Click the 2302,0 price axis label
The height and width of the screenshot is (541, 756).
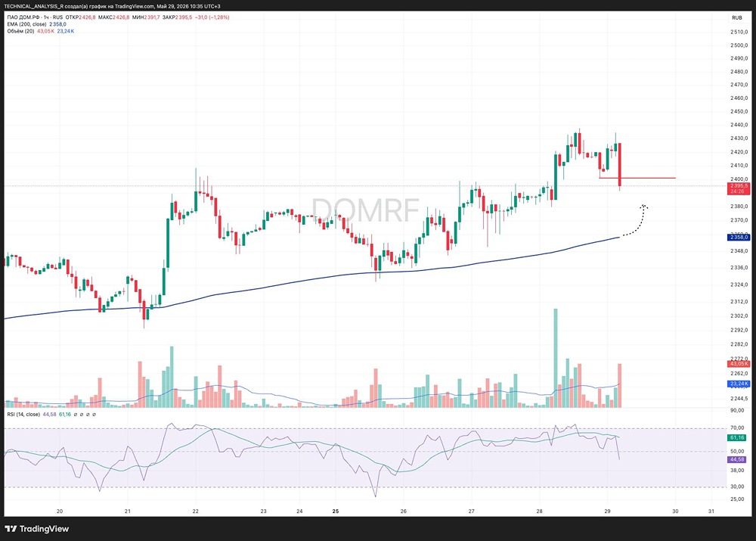pos(739,316)
